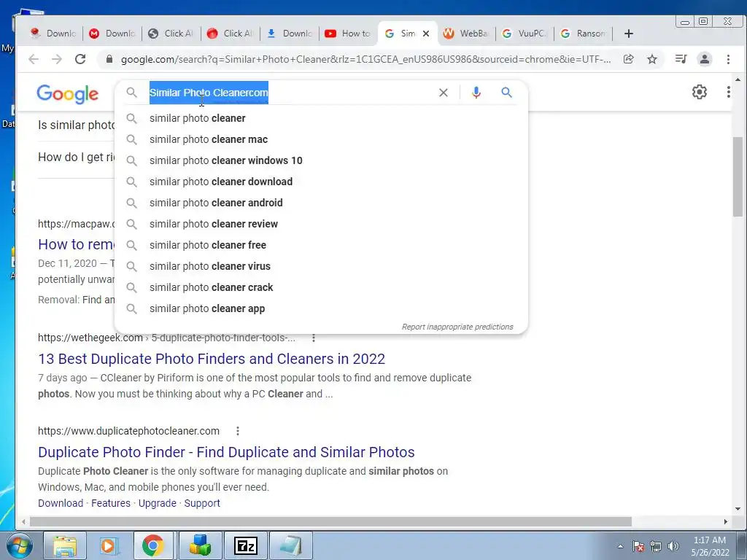Go forward to next page
This screenshot has height=560, width=747.
click(x=57, y=59)
